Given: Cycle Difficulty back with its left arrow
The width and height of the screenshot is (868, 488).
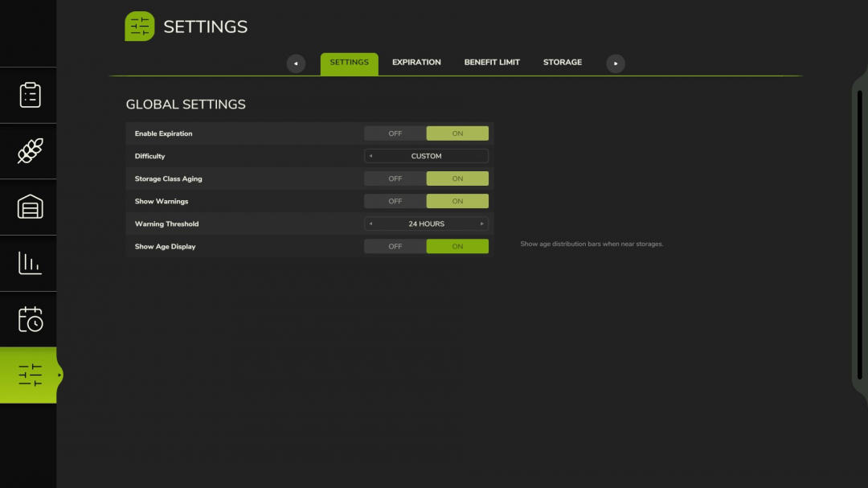Looking at the screenshot, I should click(371, 155).
